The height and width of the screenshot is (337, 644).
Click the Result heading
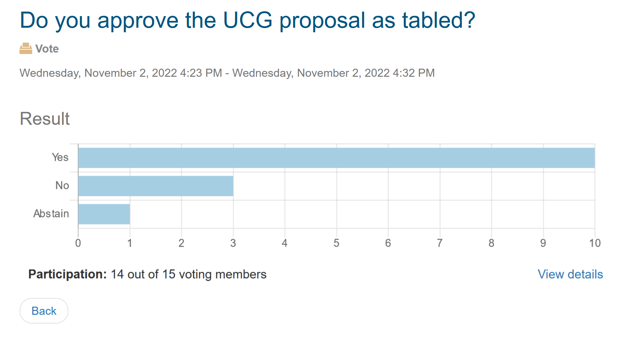pos(44,119)
